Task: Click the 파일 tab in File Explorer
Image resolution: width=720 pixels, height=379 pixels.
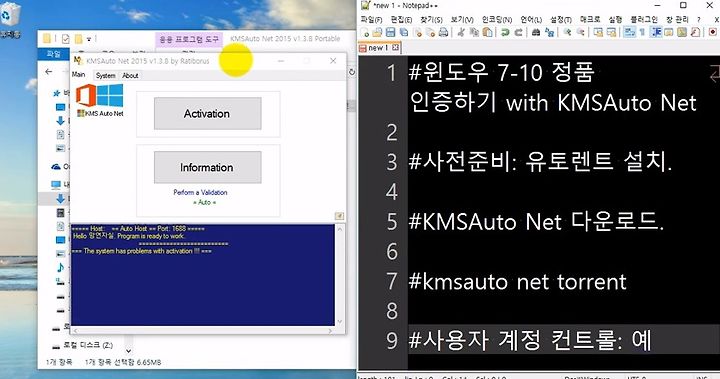Action: [x=54, y=54]
